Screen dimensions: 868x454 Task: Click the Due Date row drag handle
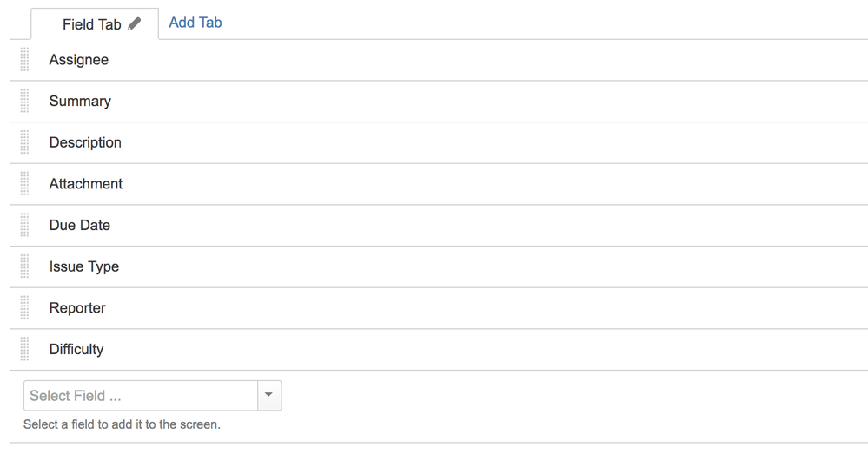(24, 225)
